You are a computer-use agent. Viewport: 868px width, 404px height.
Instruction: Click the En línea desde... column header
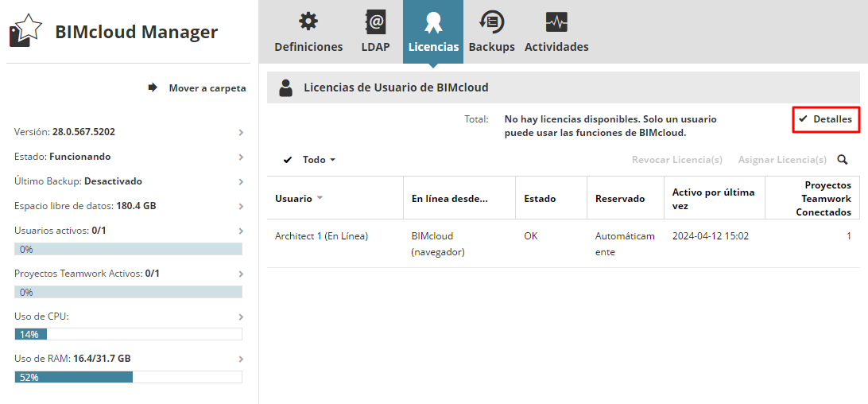point(459,198)
